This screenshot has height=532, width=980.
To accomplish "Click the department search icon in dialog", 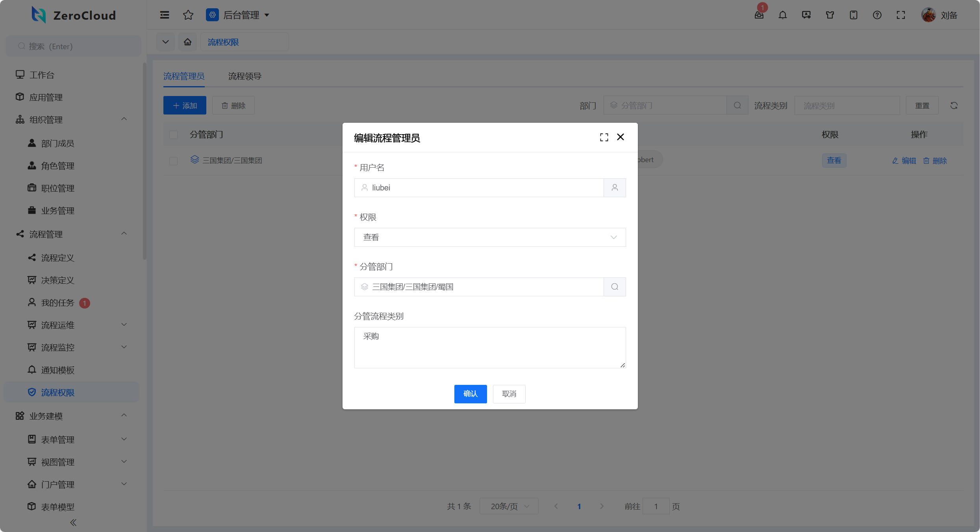I will click(615, 287).
